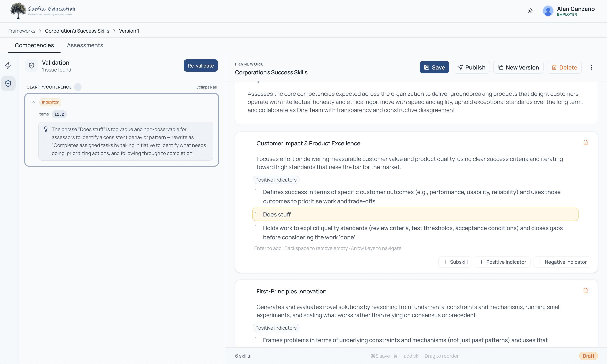Screen dimensions: 607x364
Task: Delete the First-Principles Innovation skill
Action: tap(585, 291)
